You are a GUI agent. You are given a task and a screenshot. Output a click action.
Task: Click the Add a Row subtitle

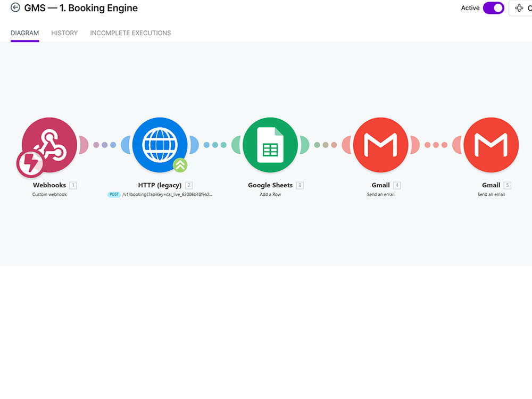click(270, 194)
